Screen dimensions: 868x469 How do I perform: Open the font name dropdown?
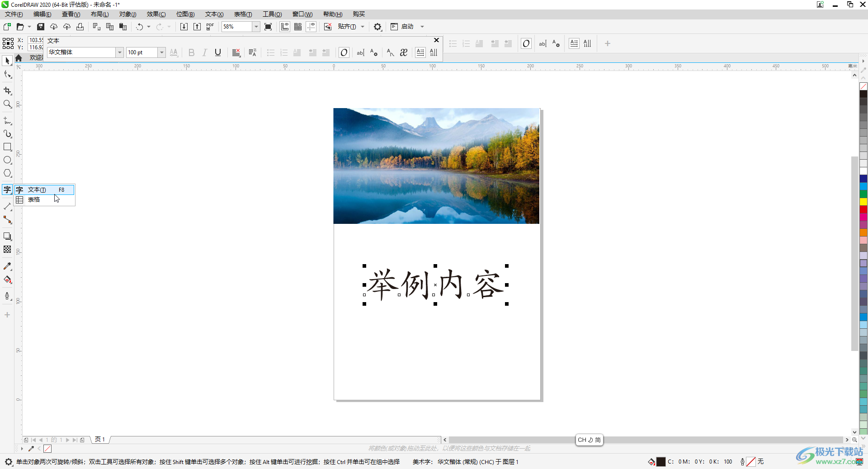click(120, 52)
